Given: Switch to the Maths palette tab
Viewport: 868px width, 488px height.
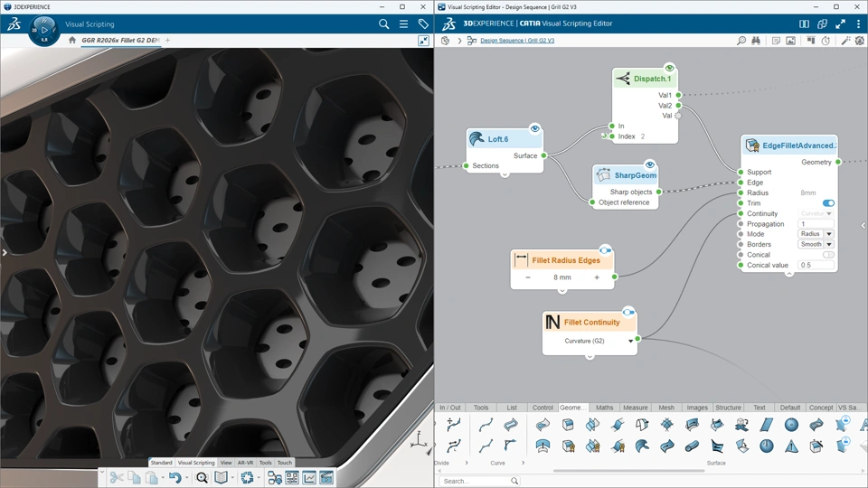Looking at the screenshot, I should point(604,408).
